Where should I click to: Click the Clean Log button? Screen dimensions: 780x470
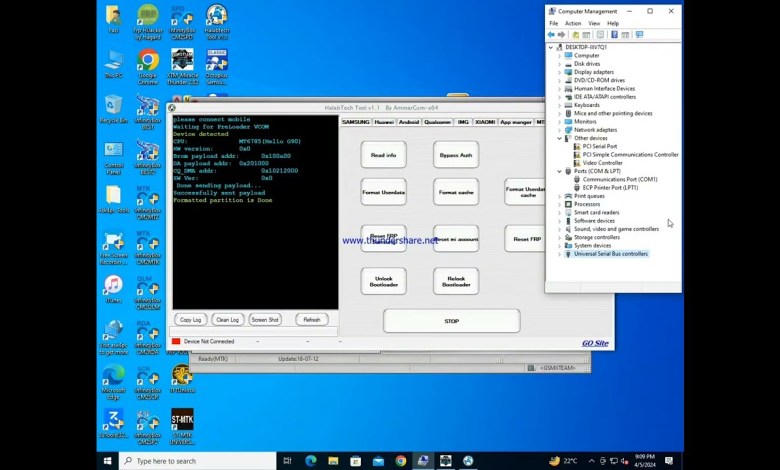coord(227,320)
